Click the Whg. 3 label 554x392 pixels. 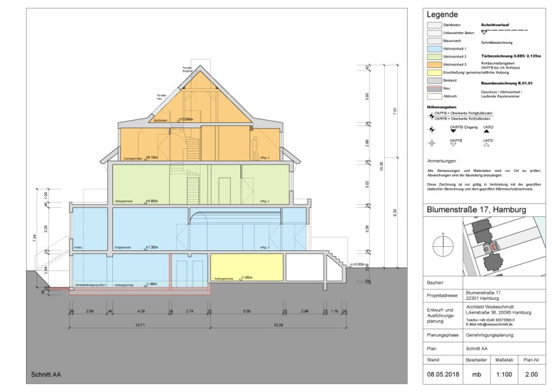[x=265, y=157]
